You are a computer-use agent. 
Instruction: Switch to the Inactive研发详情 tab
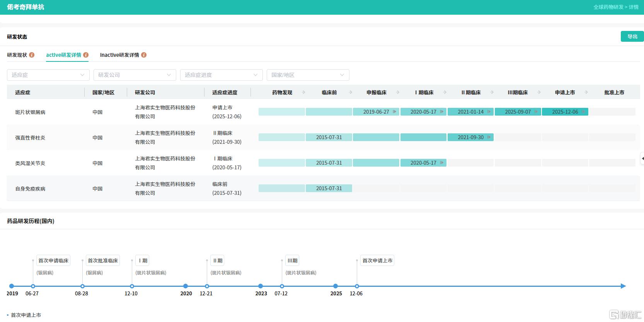119,55
